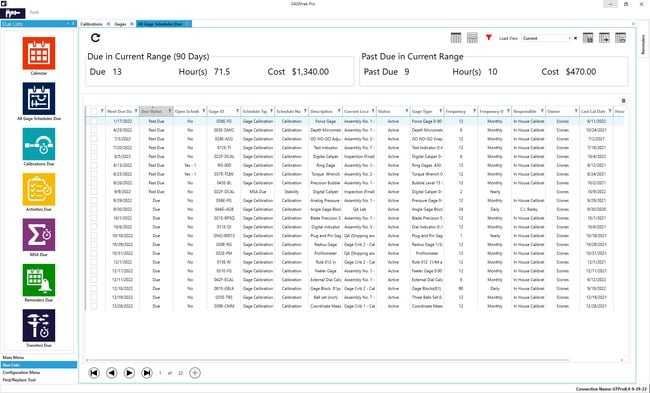The image size is (650, 393).
Task: Select the Stability schedule name cell
Action: [291, 192]
